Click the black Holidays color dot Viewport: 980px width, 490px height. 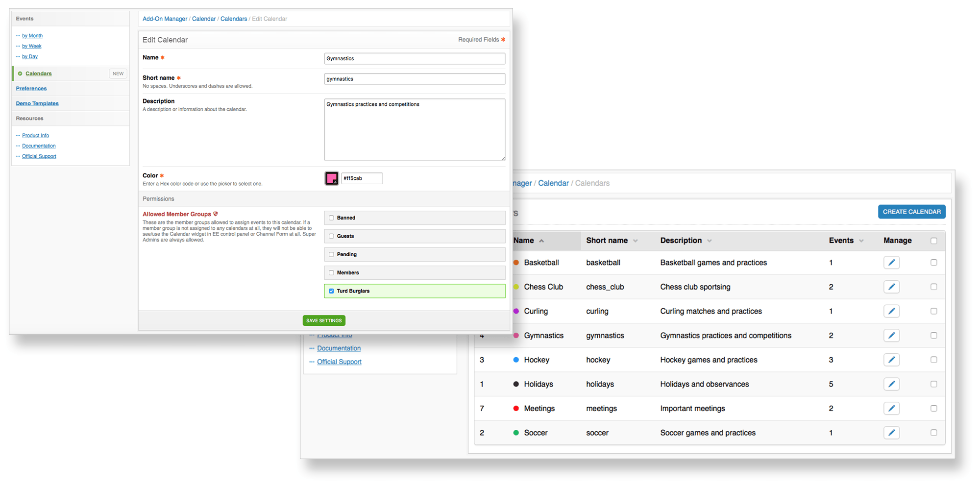click(516, 384)
